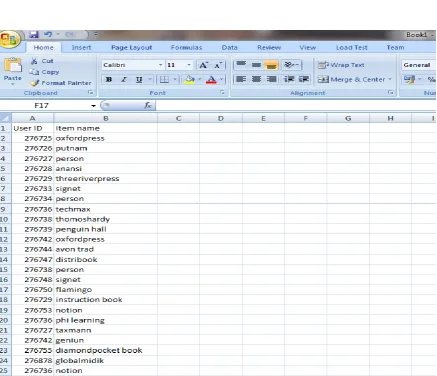The height and width of the screenshot is (376, 437).
Task: Increase the cell indent
Action: 304,79
